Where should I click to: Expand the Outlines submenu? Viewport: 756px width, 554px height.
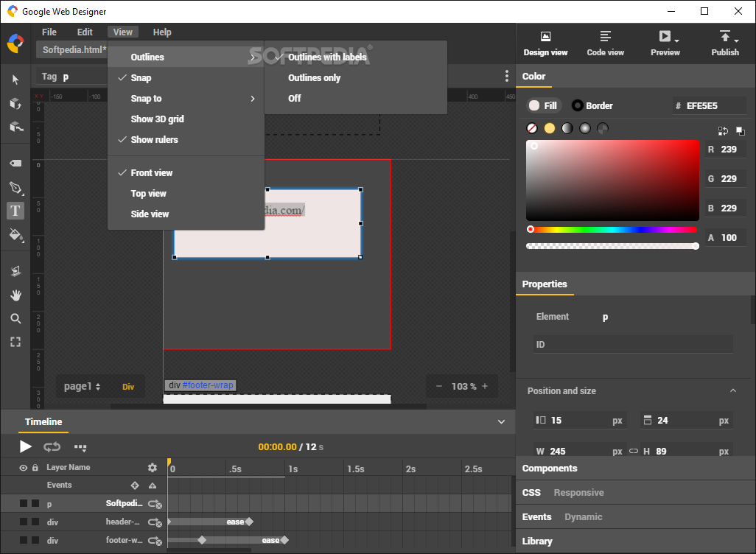tap(186, 57)
